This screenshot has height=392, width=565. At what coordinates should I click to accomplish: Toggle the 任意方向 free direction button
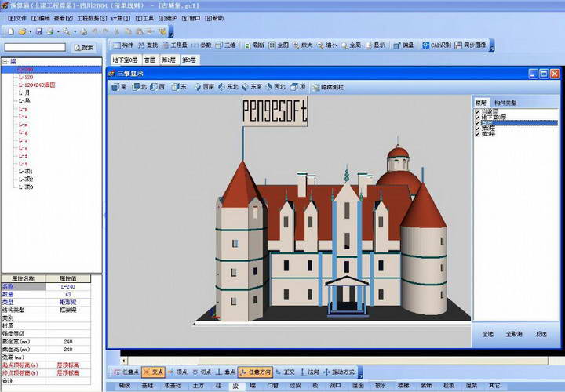255,372
